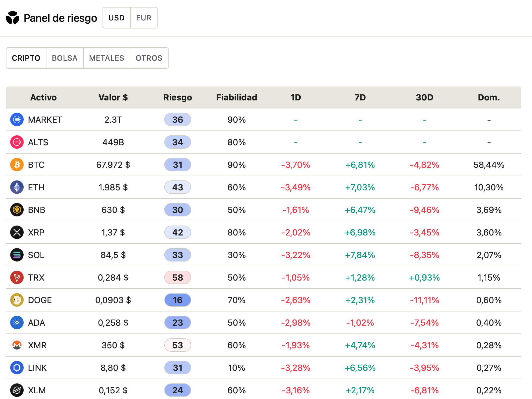Click the XRP coin icon
Image resolution: width=532 pixels, height=399 pixels.
pyautogui.click(x=17, y=232)
